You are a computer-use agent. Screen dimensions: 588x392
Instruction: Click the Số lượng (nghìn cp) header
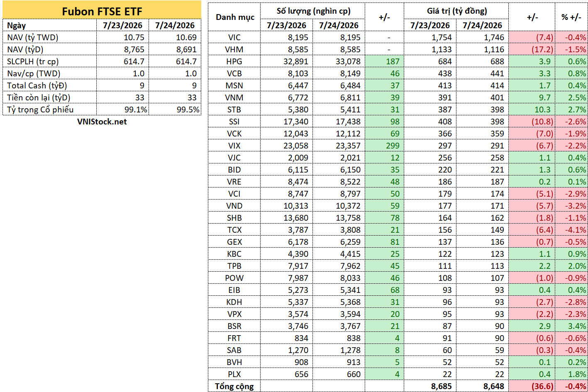click(x=313, y=11)
